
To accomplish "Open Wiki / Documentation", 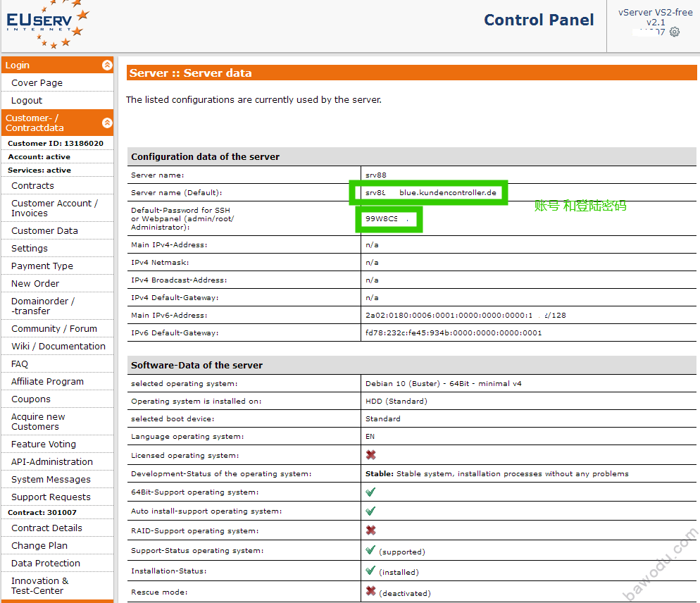I will tap(58, 346).
